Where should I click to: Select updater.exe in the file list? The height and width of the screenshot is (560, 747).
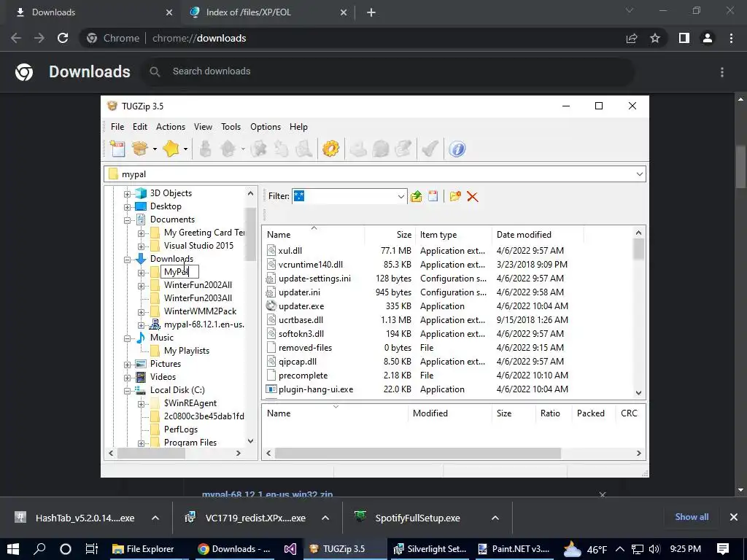pyautogui.click(x=301, y=306)
